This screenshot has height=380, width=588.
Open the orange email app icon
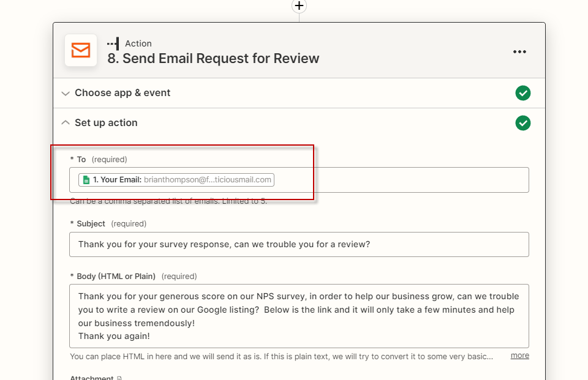coord(80,51)
